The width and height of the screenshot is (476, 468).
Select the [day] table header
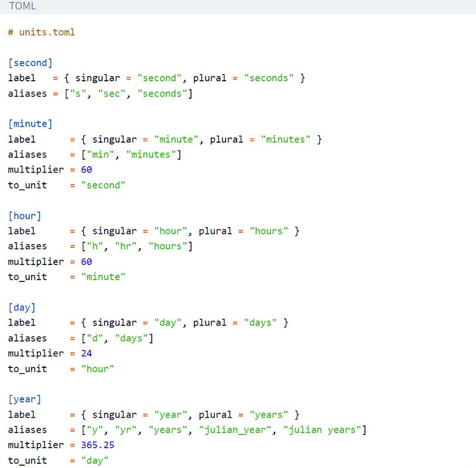[x=22, y=307]
